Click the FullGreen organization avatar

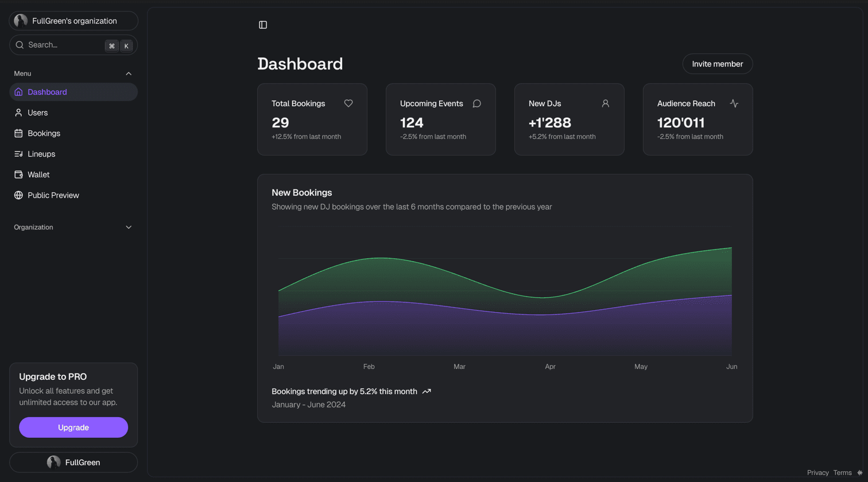click(x=21, y=21)
